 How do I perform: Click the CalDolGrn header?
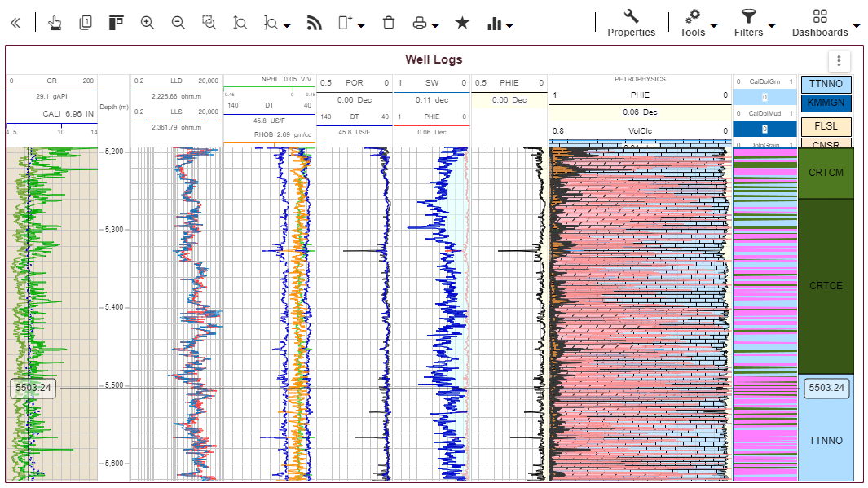tap(764, 82)
